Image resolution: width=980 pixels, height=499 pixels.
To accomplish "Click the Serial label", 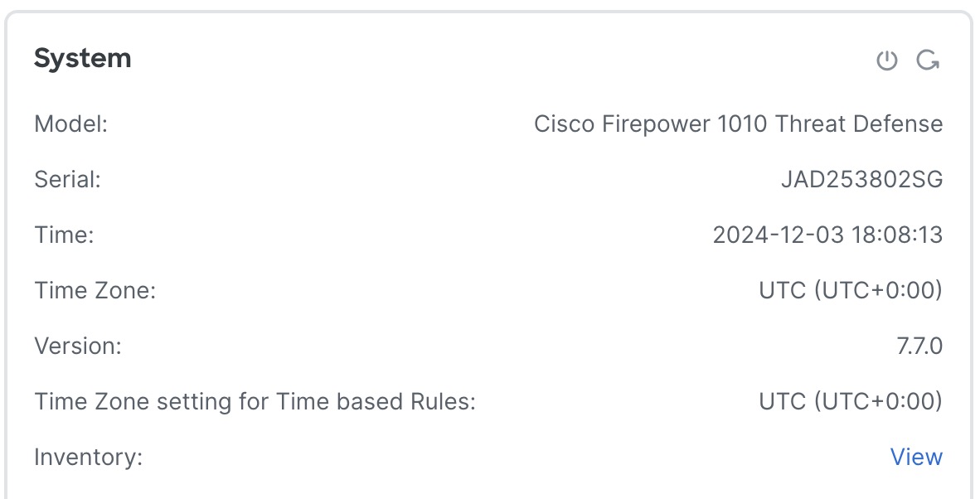I will (67, 180).
